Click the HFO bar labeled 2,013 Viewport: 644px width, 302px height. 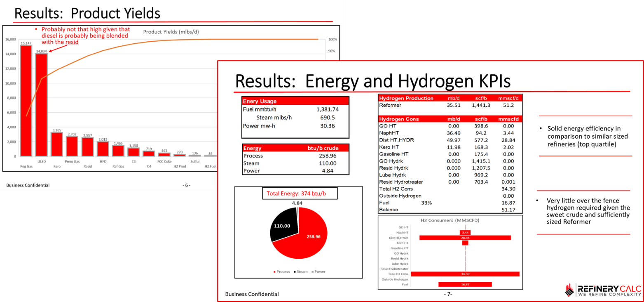click(103, 149)
